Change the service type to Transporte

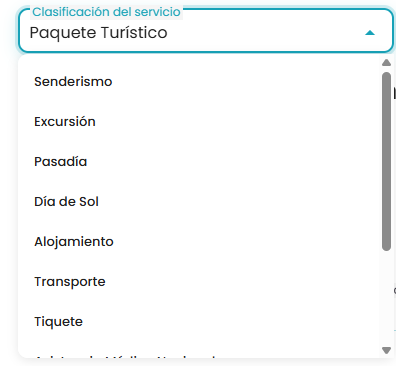point(199,282)
